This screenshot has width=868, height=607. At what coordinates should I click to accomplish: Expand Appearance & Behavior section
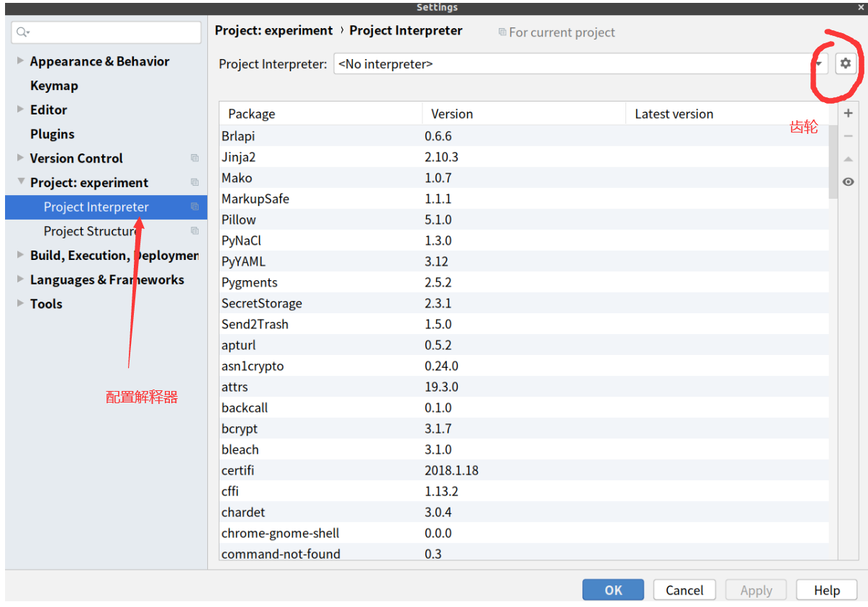click(20, 61)
